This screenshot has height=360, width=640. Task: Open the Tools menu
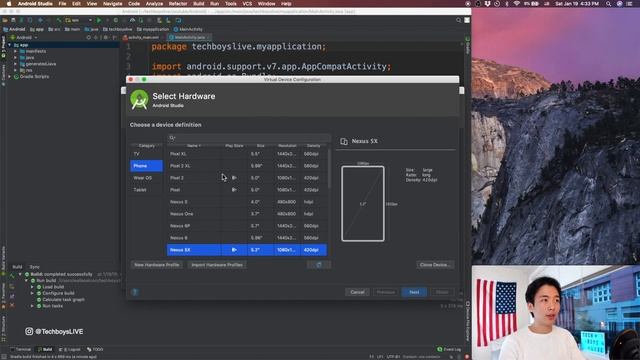click(x=231, y=4)
